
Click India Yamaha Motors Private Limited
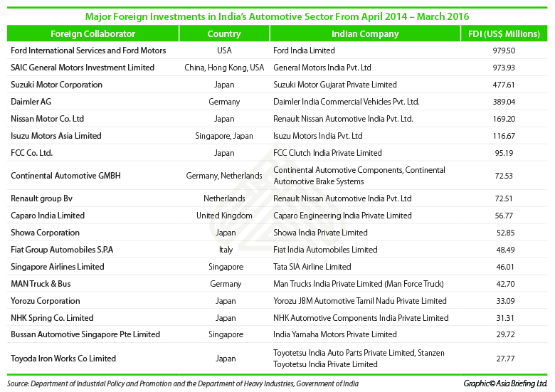point(335,334)
